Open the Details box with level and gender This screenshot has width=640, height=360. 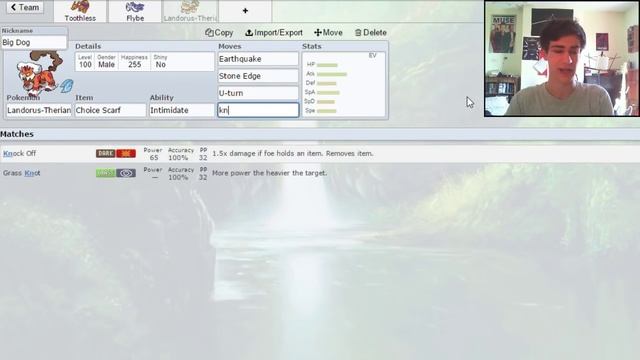(x=144, y=62)
